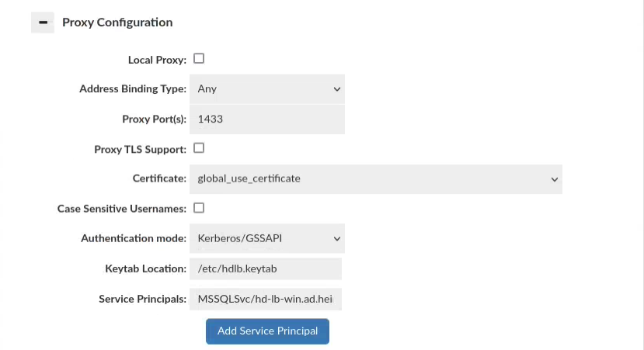Click into the Keytab Location input field

(265, 269)
